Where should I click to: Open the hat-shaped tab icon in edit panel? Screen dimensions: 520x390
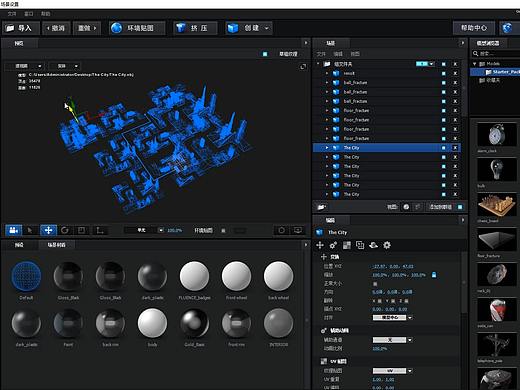(373, 245)
